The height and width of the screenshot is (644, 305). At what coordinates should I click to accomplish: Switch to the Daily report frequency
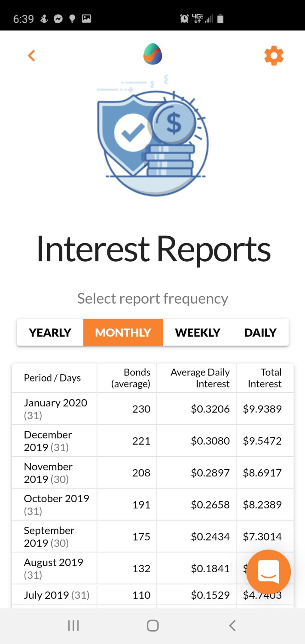[x=260, y=333]
